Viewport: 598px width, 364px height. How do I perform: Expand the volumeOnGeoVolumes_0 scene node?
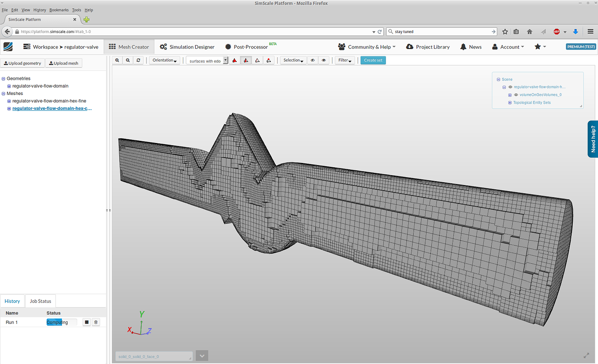510,94
